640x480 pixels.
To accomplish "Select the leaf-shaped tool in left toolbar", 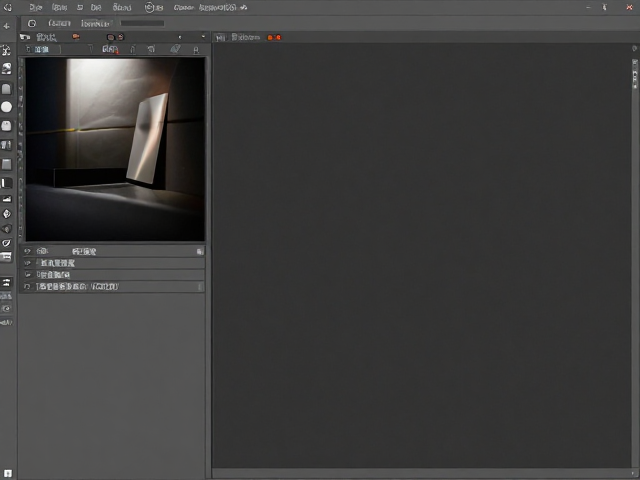I will [7, 243].
